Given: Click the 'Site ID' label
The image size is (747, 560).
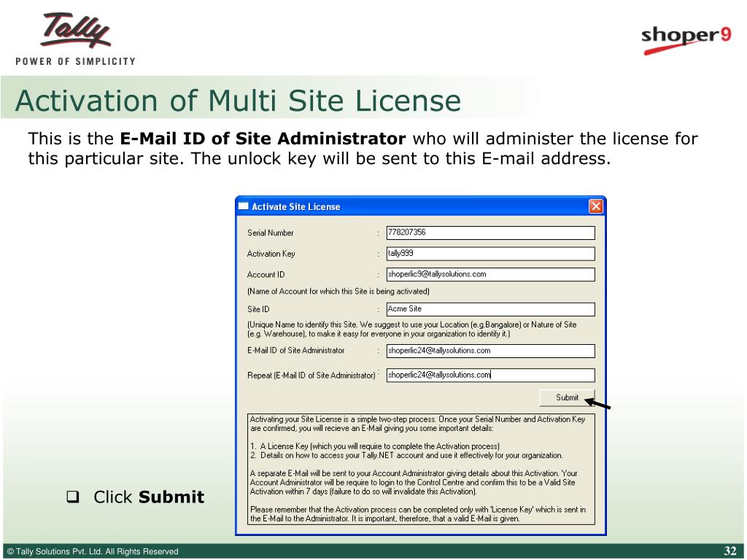Looking at the screenshot, I should point(258,309).
